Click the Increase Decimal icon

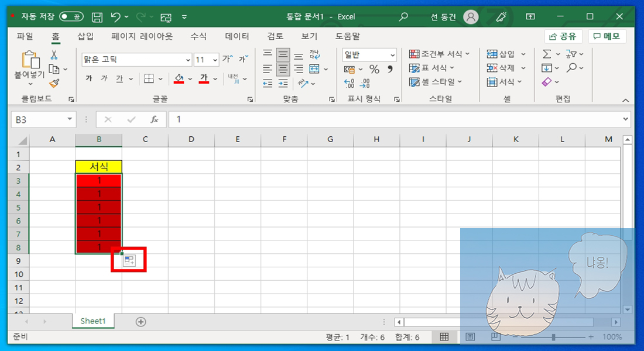[x=349, y=84]
